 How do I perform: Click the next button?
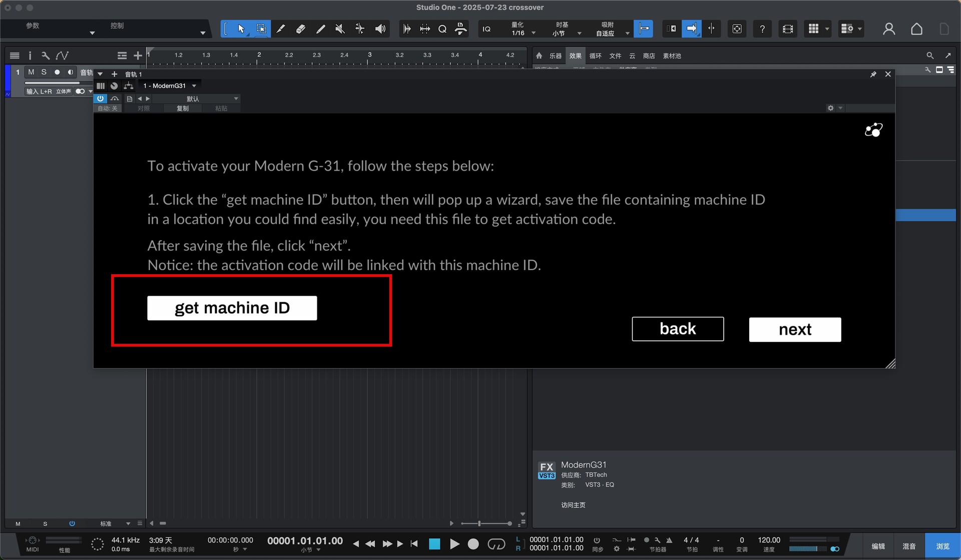pyautogui.click(x=795, y=329)
